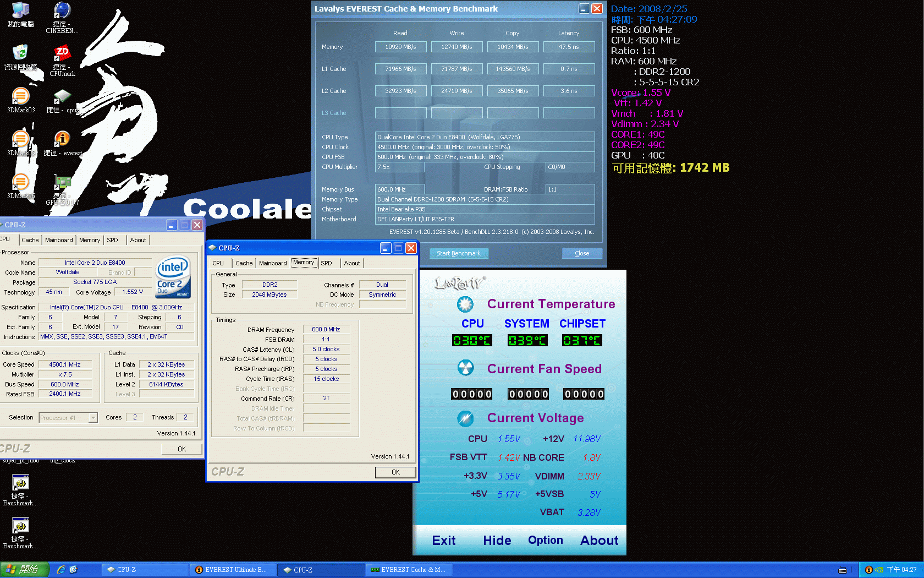This screenshot has width=924, height=578.
Task: Click the 'DFI LANParty LT/UT P35-T2R' motherboard row
Action: click(x=485, y=219)
